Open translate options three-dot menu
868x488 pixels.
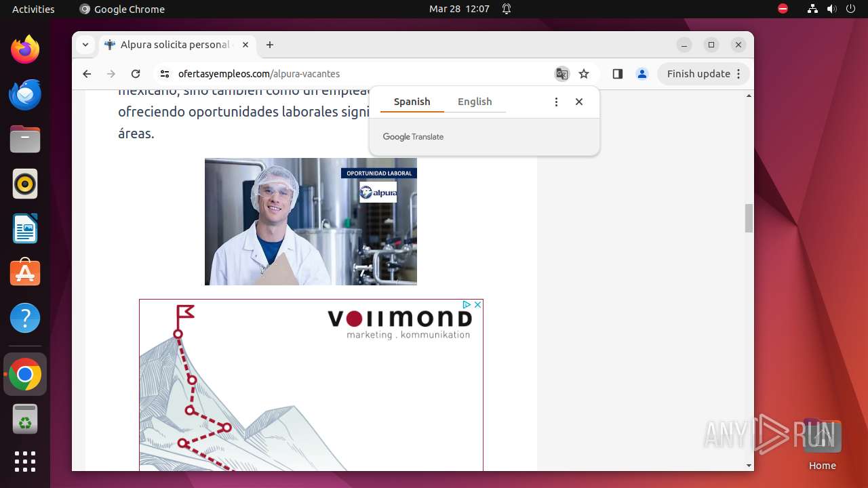click(556, 102)
